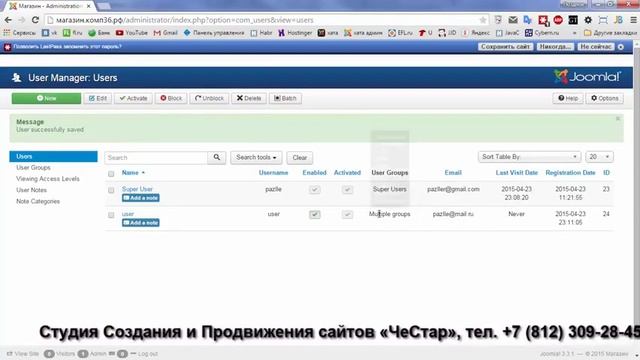The width and height of the screenshot is (640, 360).
Task: Click View Site in footer
Action: click(x=23, y=354)
